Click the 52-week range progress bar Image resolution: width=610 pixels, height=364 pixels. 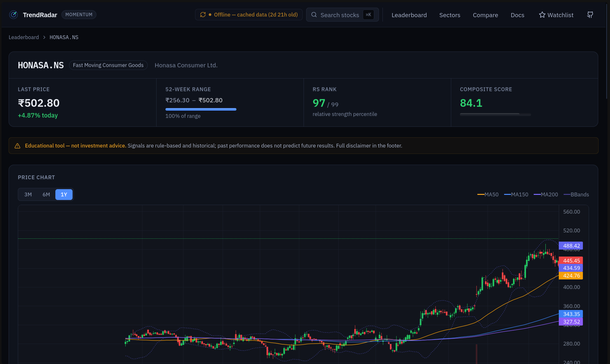coord(201,109)
